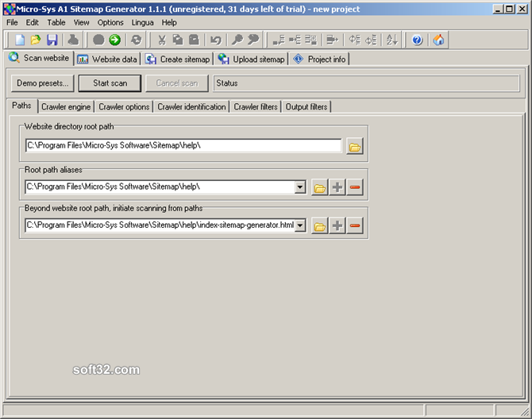Click the expand all tree icon

(355, 40)
